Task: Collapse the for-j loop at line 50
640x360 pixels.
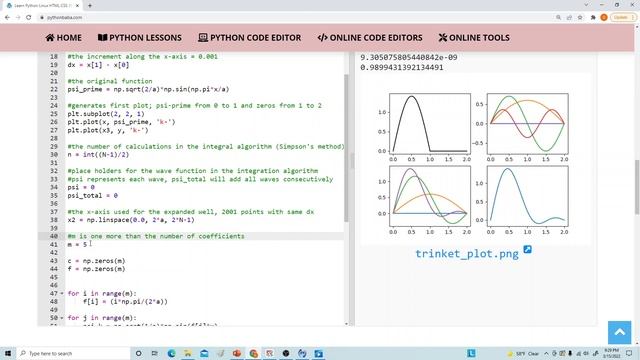Action: click(x=62, y=318)
